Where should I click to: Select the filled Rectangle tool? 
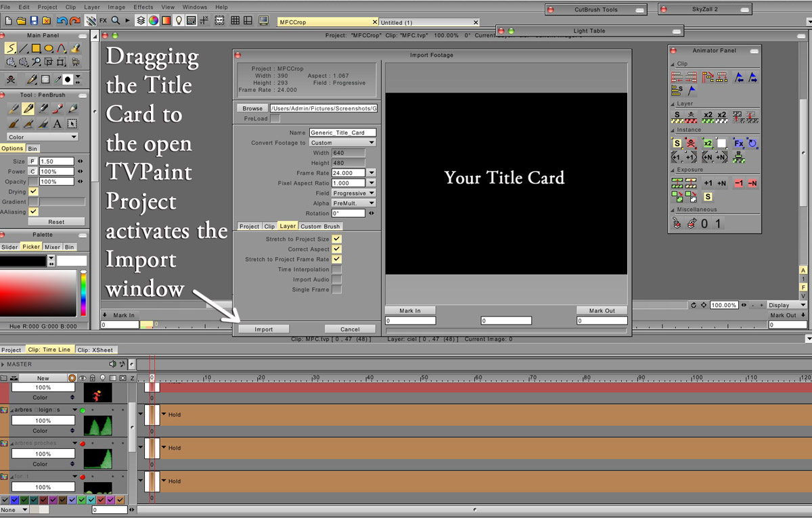pyautogui.click(x=37, y=48)
